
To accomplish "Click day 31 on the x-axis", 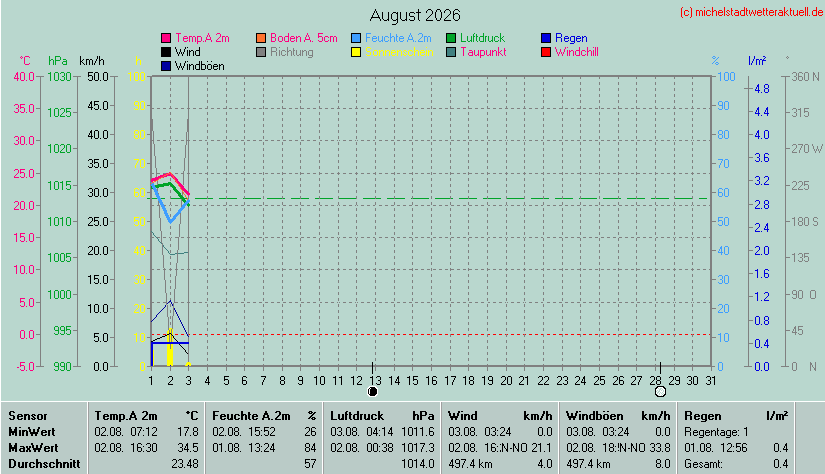I will [711, 380].
